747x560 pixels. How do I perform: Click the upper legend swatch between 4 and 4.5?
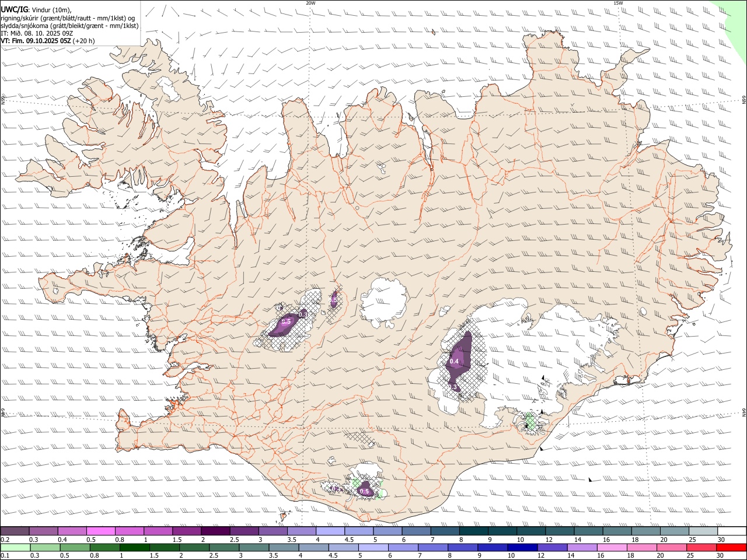(329, 531)
